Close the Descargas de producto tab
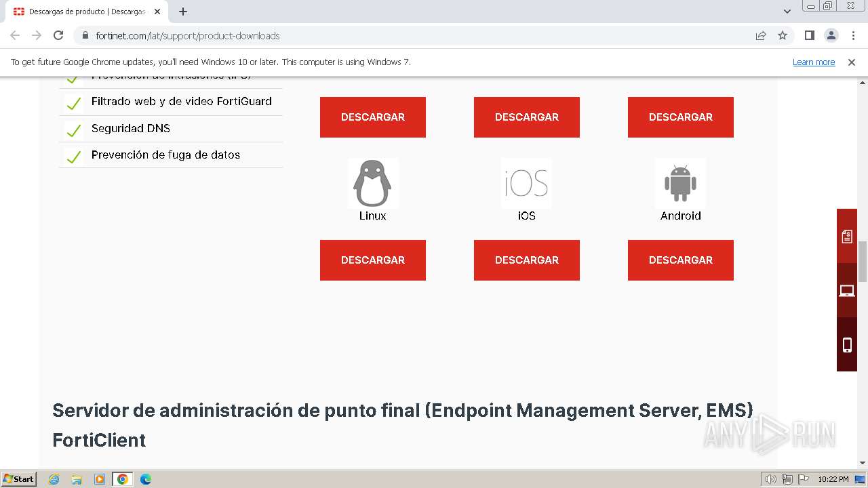This screenshot has height=488, width=868. tap(157, 12)
